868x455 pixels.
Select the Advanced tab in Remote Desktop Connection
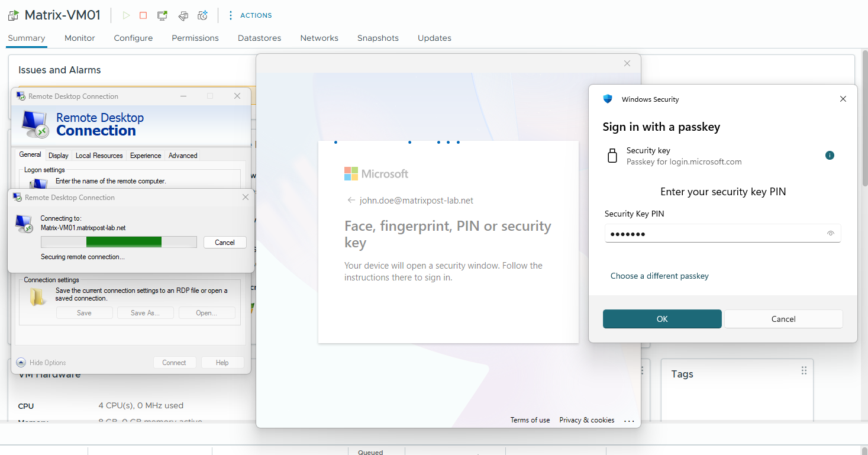point(183,156)
